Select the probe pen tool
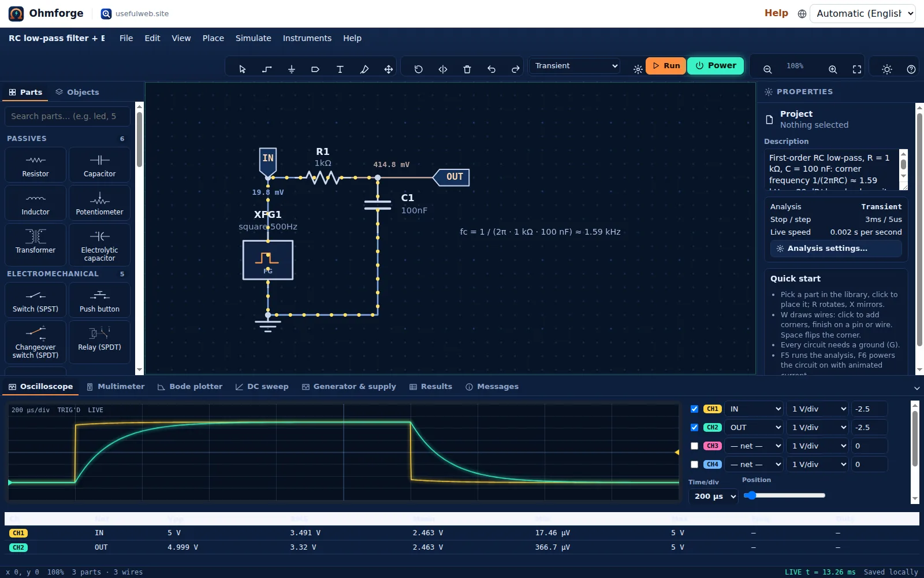Viewport: 924px width, 578px height. tap(364, 69)
